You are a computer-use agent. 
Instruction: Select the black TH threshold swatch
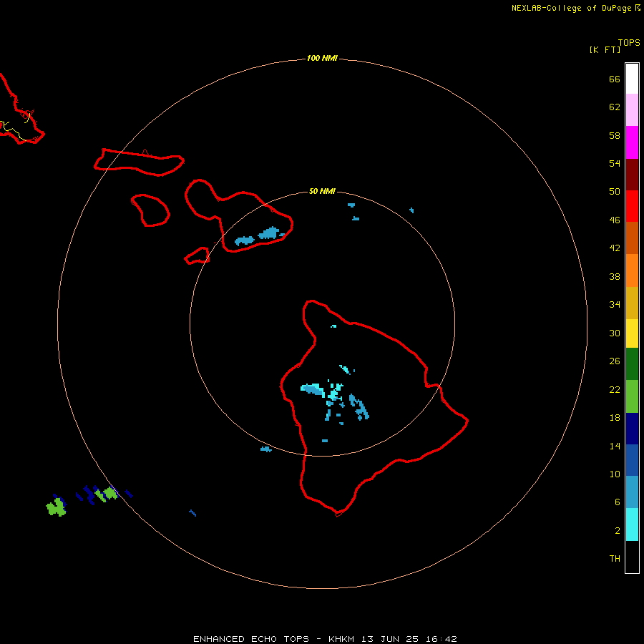tap(632, 557)
